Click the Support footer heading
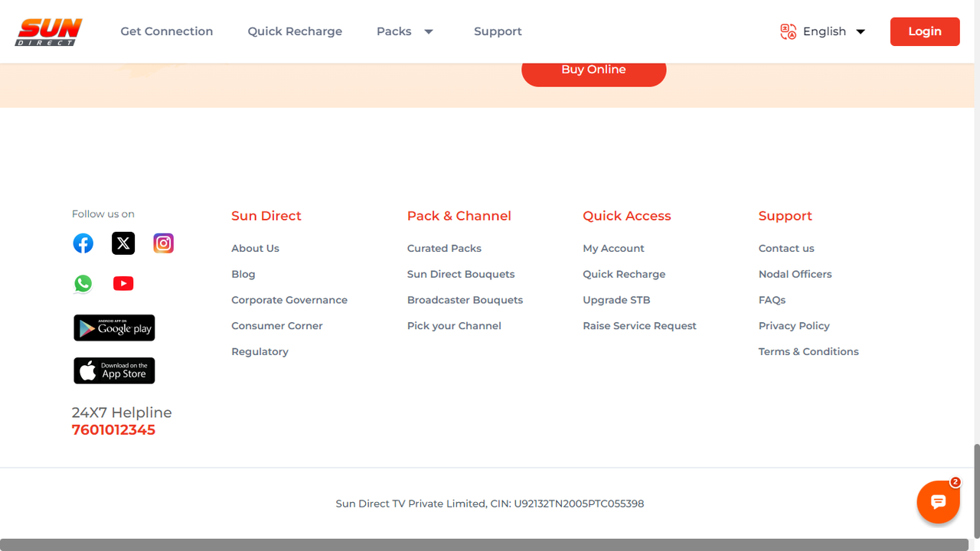The width and height of the screenshot is (980, 551). 786,216
